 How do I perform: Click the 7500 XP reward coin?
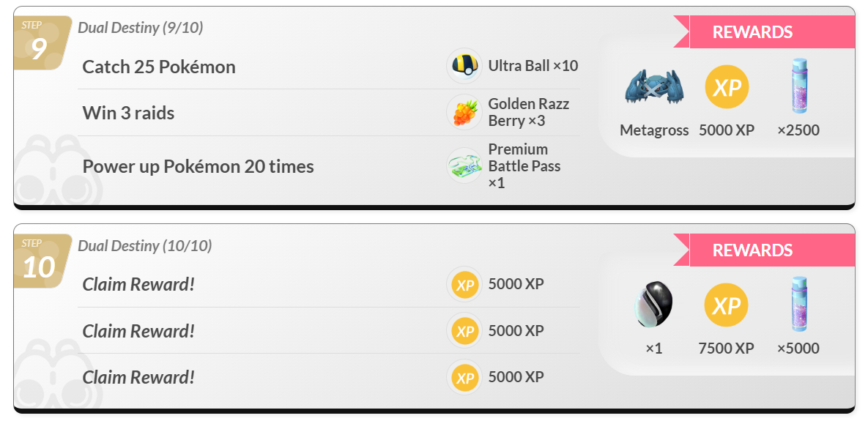[x=727, y=305]
